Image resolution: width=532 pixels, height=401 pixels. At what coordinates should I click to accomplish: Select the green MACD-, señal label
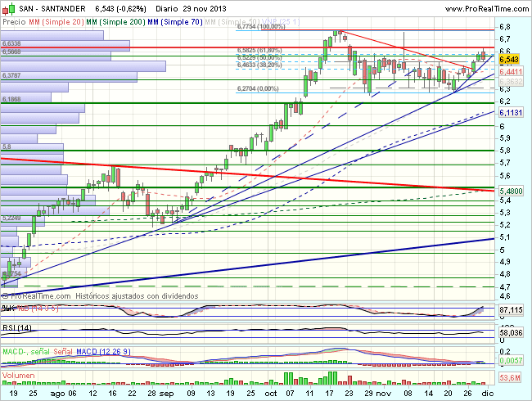point(26,351)
